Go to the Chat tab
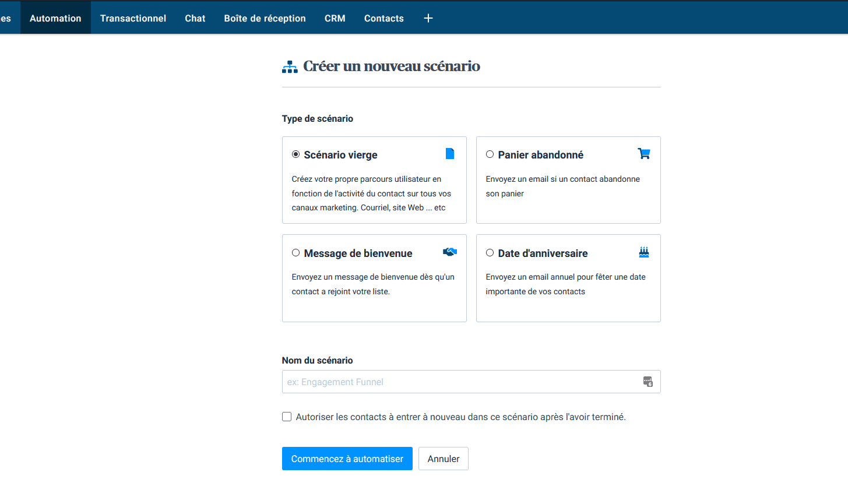 [195, 18]
